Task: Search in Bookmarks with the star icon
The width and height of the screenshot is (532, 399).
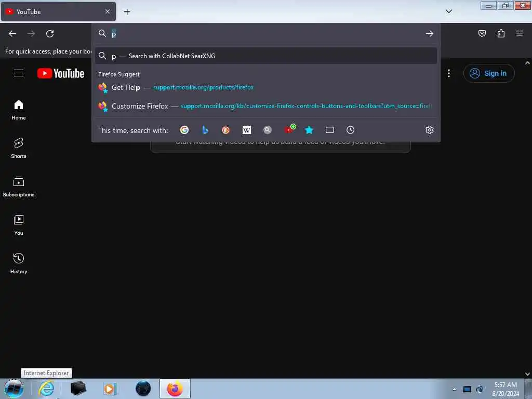Action: pos(309,130)
